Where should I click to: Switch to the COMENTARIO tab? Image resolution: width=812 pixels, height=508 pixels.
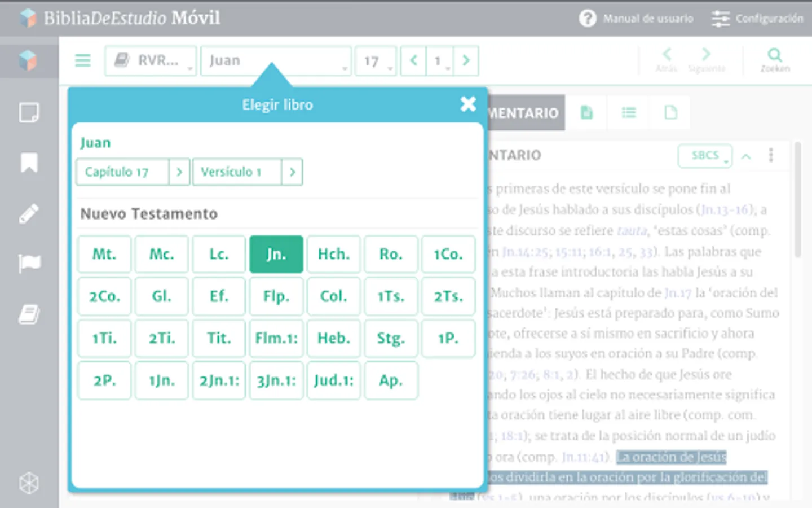click(524, 113)
